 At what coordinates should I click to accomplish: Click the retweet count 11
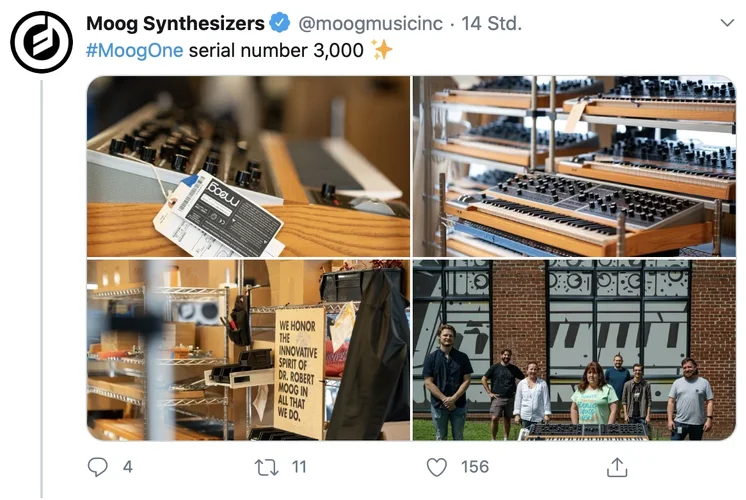(x=299, y=467)
